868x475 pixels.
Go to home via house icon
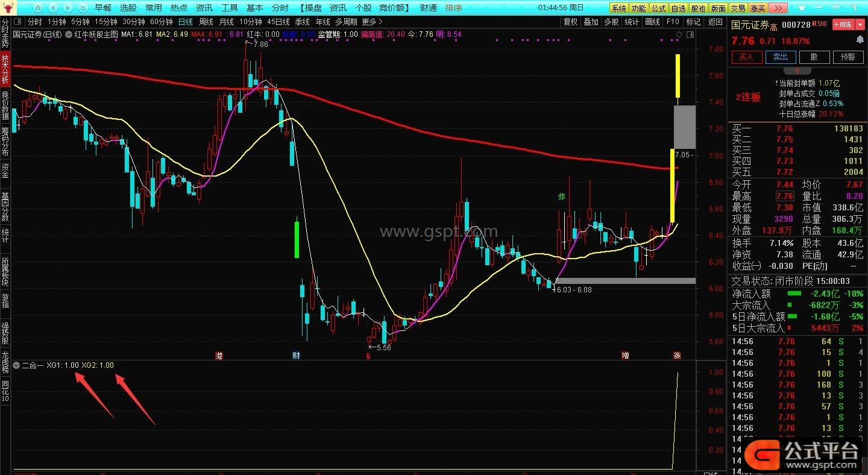(38, 8)
